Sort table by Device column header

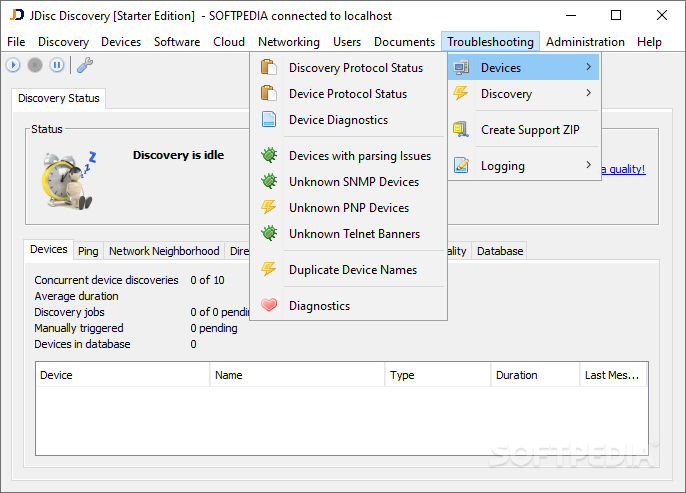tap(122, 375)
